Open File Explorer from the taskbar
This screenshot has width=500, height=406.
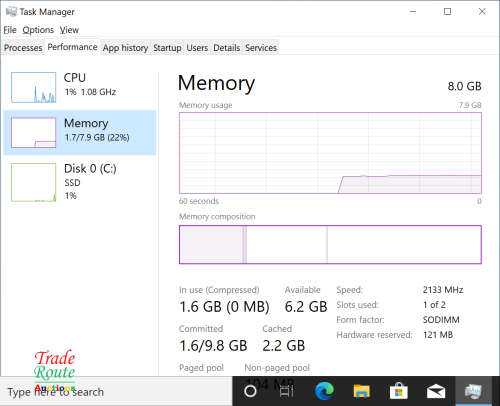(361, 391)
